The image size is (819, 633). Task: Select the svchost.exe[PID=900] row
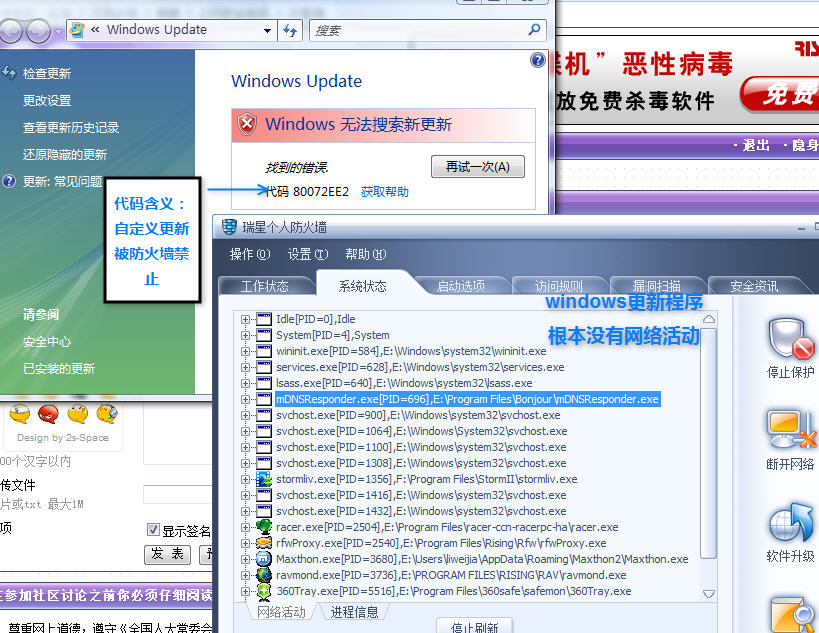coord(418,415)
